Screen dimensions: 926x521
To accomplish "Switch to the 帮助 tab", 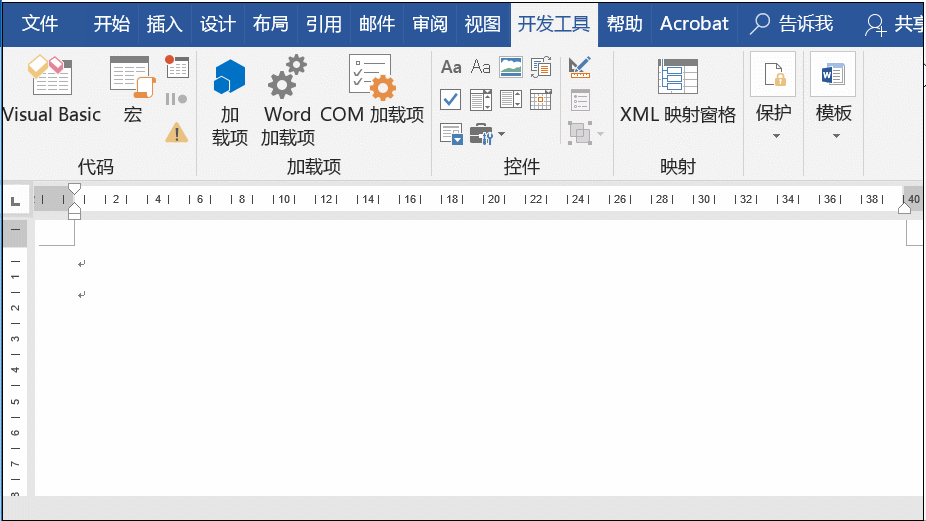I will (x=625, y=24).
